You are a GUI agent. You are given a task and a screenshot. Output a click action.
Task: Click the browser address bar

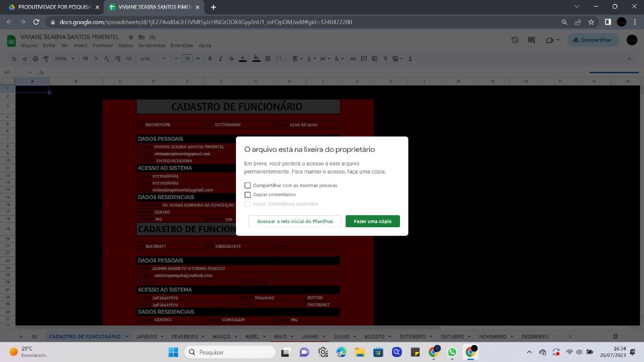[302, 22]
